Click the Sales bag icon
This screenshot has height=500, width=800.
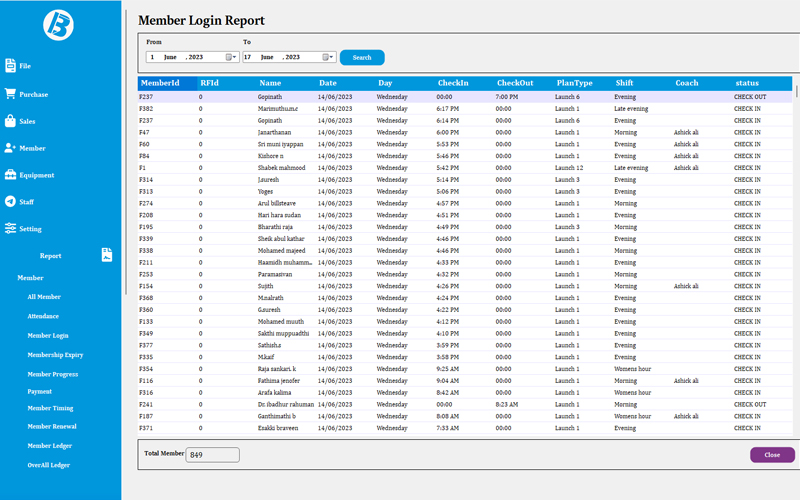pos(10,120)
